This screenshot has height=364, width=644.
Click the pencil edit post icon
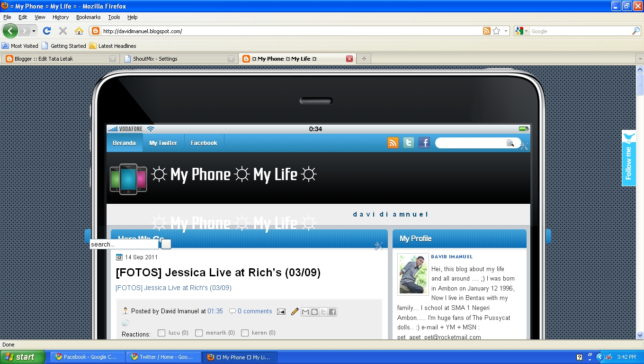tap(295, 311)
